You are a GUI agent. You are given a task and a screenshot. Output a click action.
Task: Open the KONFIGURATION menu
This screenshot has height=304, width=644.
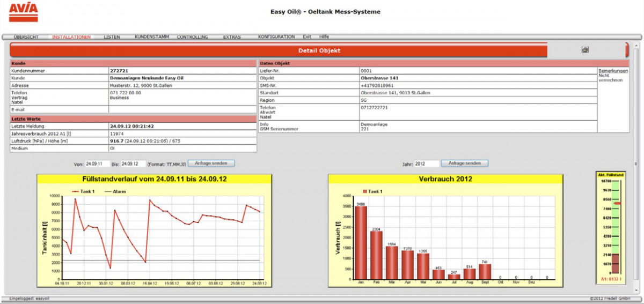[x=276, y=37]
